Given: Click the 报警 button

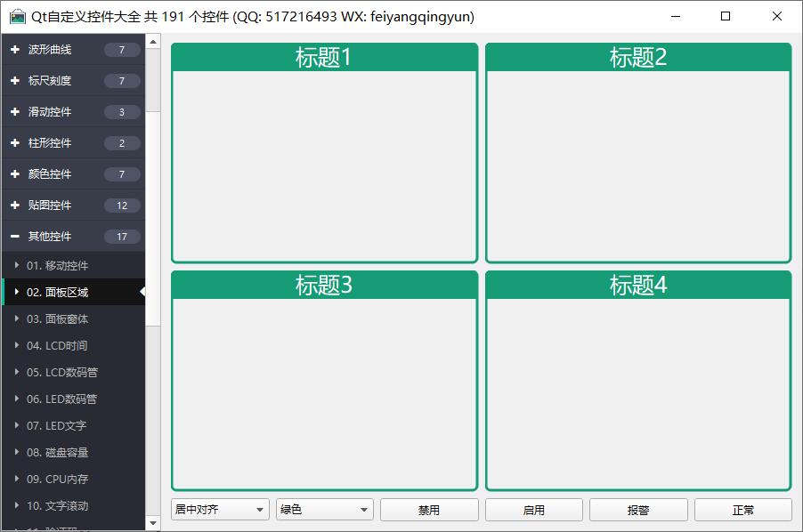Looking at the screenshot, I should pos(638,510).
